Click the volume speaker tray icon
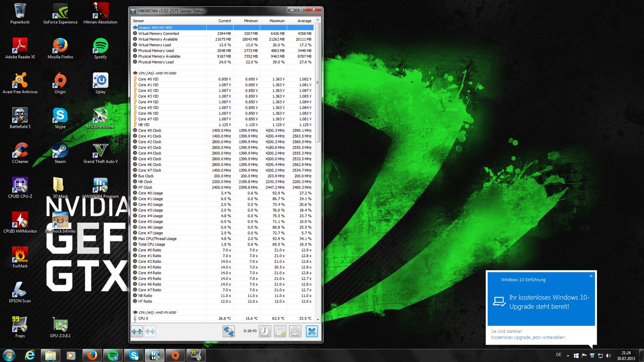644x362 pixels. [608, 356]
